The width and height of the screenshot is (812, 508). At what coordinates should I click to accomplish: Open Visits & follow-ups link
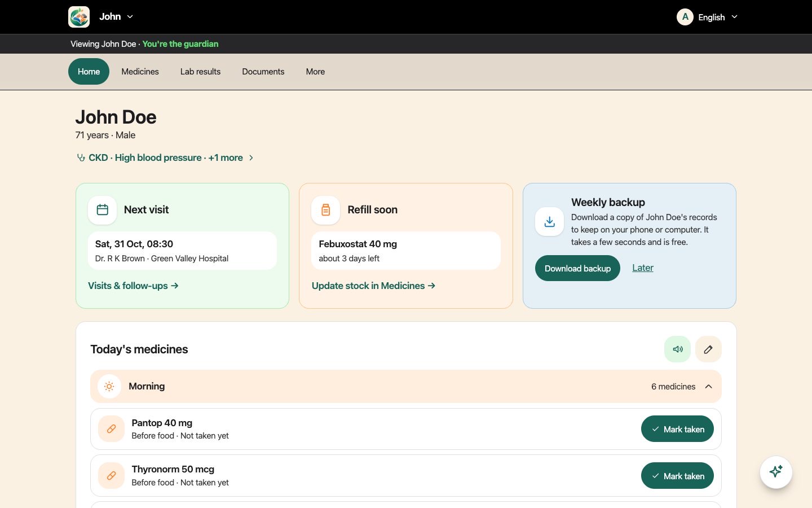(x=133, y=286)
